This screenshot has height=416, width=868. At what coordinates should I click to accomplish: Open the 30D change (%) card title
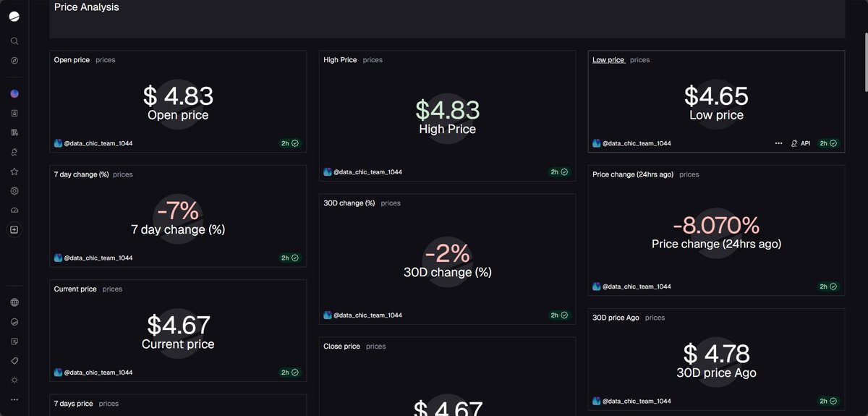(349, 203)
